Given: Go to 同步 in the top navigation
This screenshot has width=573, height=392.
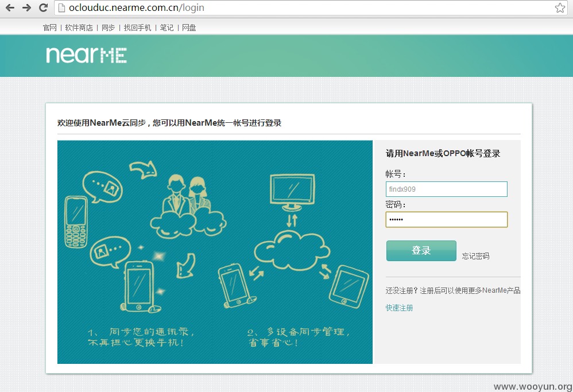Looking at the screenshot, I should [108, 28].
